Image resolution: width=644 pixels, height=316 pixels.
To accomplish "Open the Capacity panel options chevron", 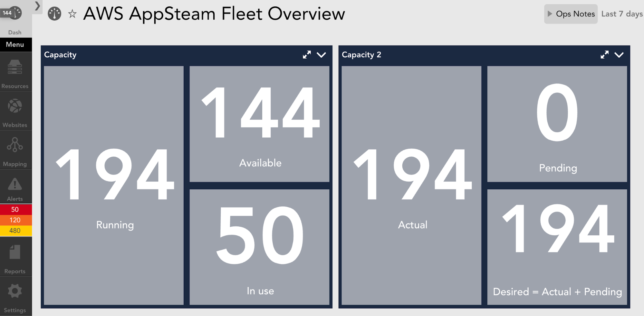I will point(321,55).
